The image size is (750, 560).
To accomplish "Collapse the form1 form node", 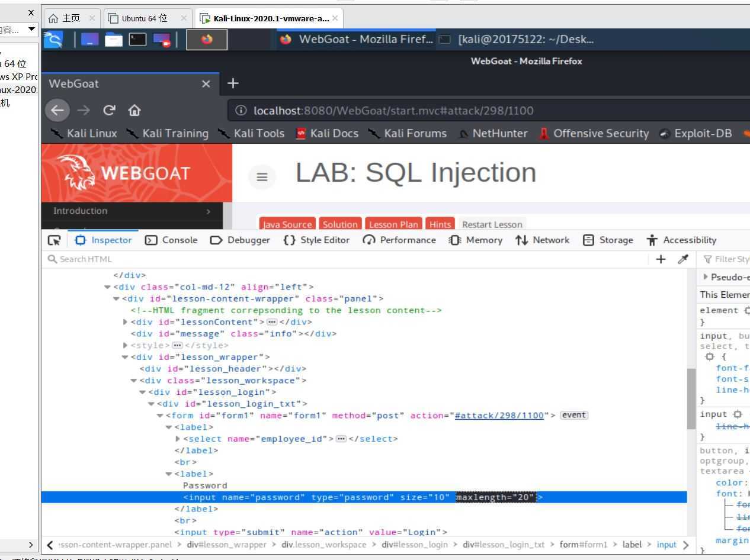I will 160,415.
